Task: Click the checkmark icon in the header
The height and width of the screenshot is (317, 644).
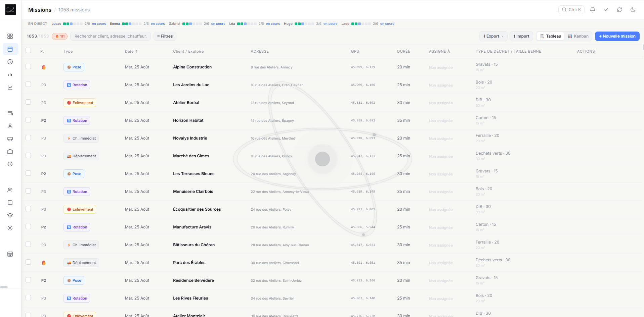Action: pos(606,10)
